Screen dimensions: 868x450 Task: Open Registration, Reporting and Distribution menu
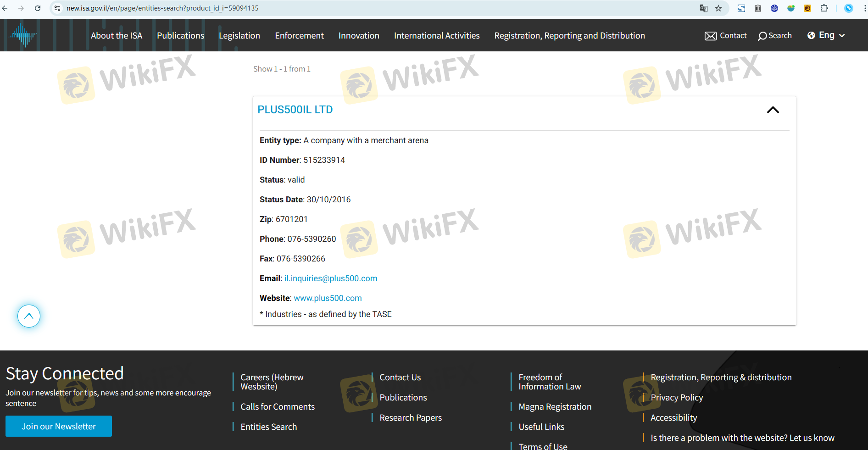tap(570, 35)
